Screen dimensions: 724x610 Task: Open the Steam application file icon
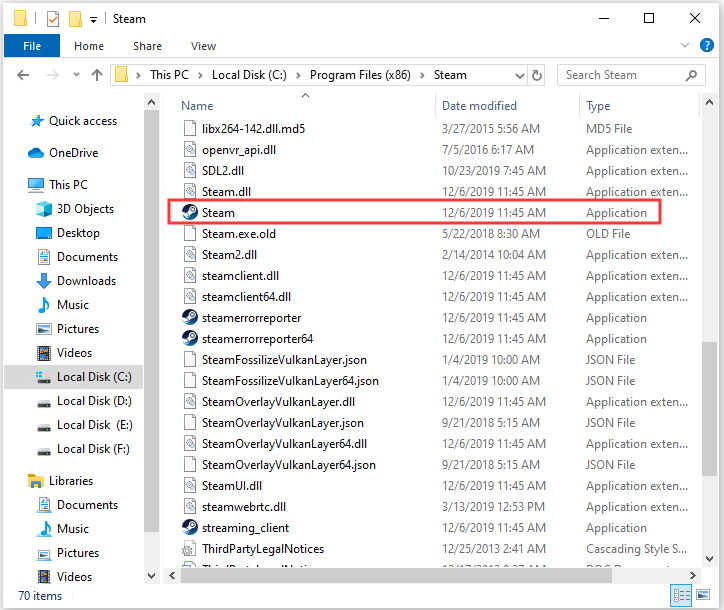(190, 212)
